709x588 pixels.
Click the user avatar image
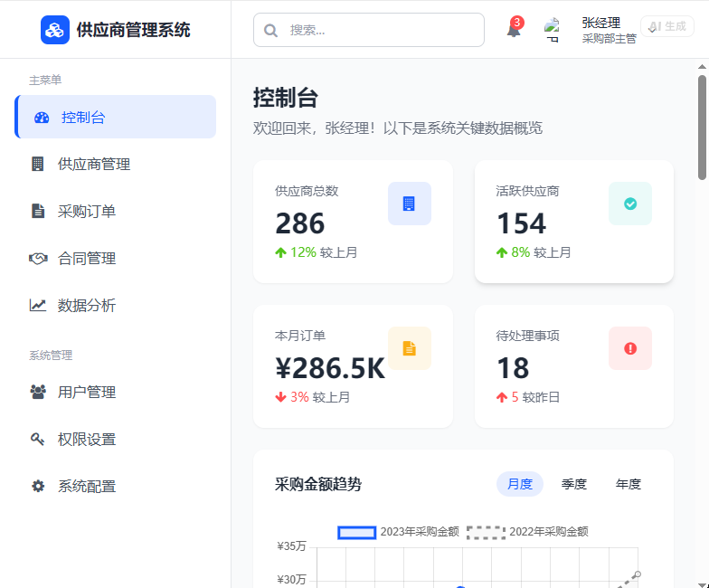(x=552, y=30)
